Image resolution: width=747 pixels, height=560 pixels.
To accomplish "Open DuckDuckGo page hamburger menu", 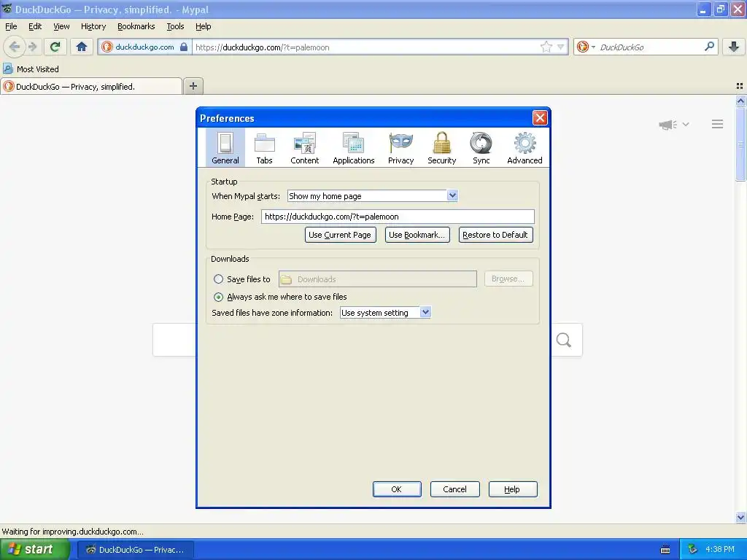I will (x=718, y=124).
